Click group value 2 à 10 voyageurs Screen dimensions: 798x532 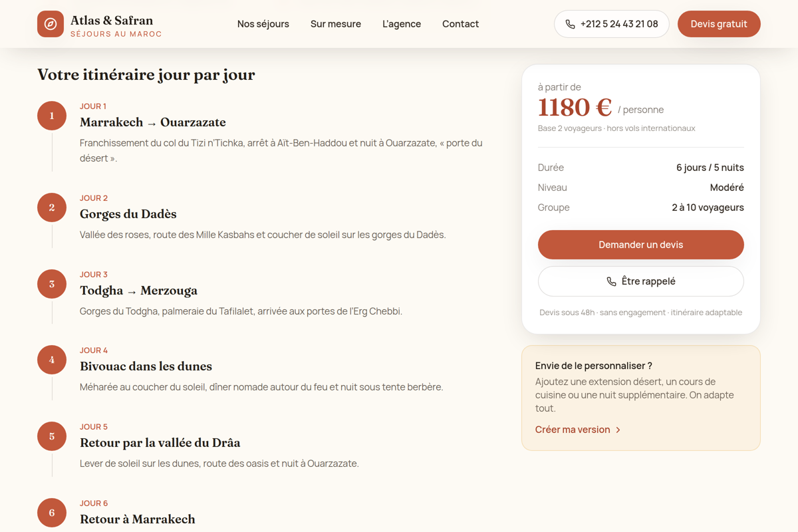pos(708,207)
